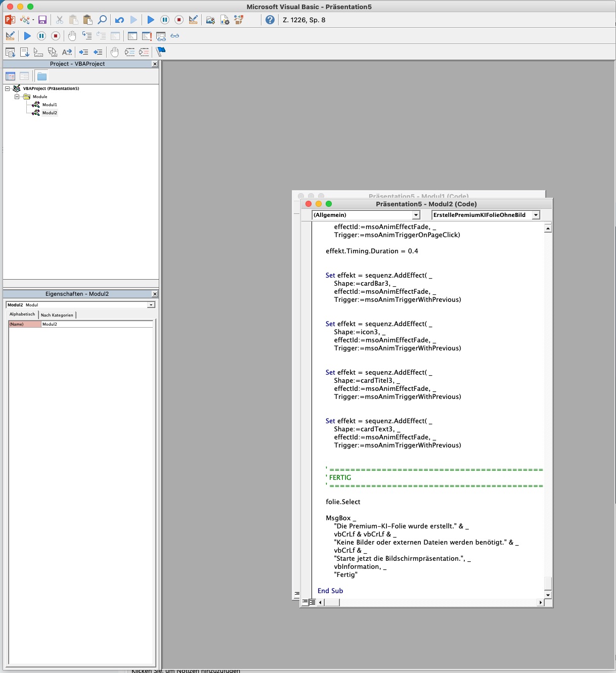
Task: Switch to the PowerPoint view icon
Action: click(x=10, y=20)
